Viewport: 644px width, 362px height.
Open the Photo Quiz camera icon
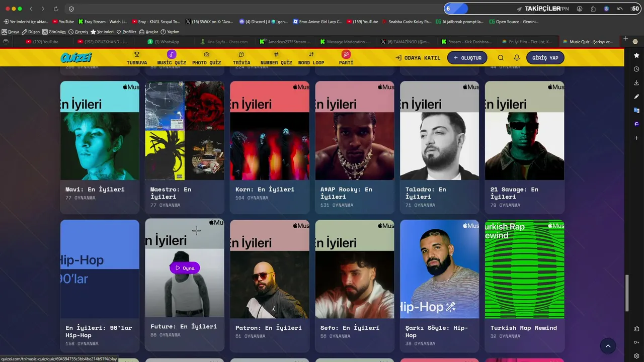coord(206,54)
